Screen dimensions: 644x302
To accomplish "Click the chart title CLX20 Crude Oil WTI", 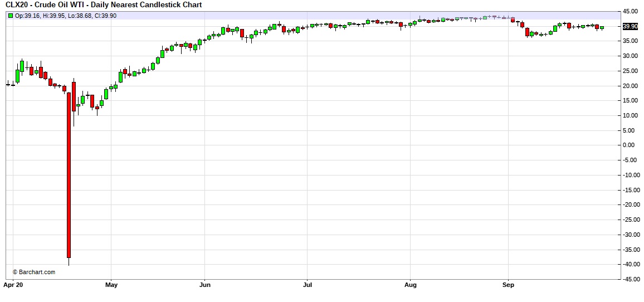I will pos(104,5).
